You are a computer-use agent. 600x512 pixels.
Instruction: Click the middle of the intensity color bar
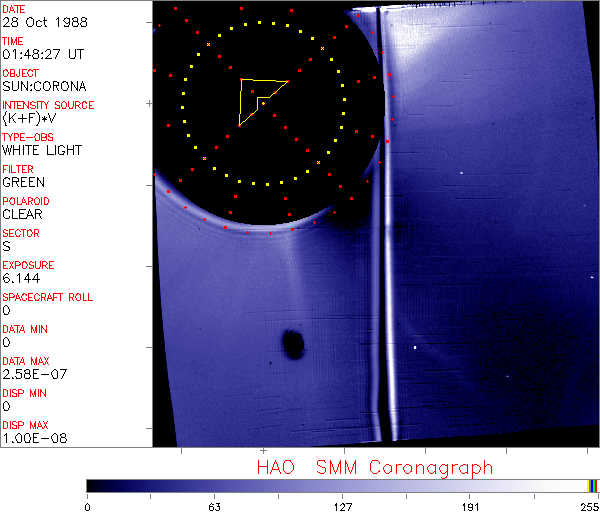[x=340, y=485]
